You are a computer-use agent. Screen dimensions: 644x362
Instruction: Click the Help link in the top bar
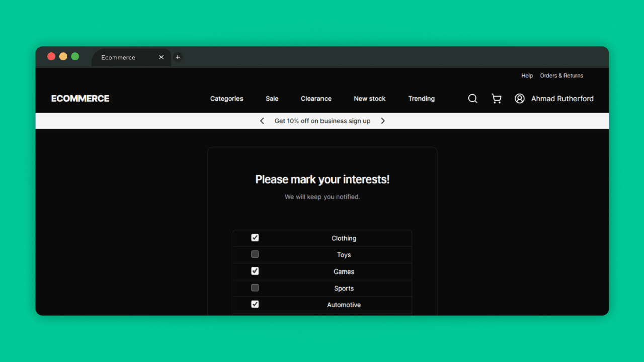click(x=527, y=75)
